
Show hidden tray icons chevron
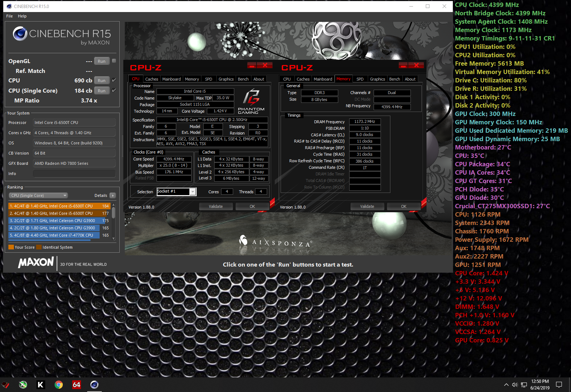[x=506, y=385]
